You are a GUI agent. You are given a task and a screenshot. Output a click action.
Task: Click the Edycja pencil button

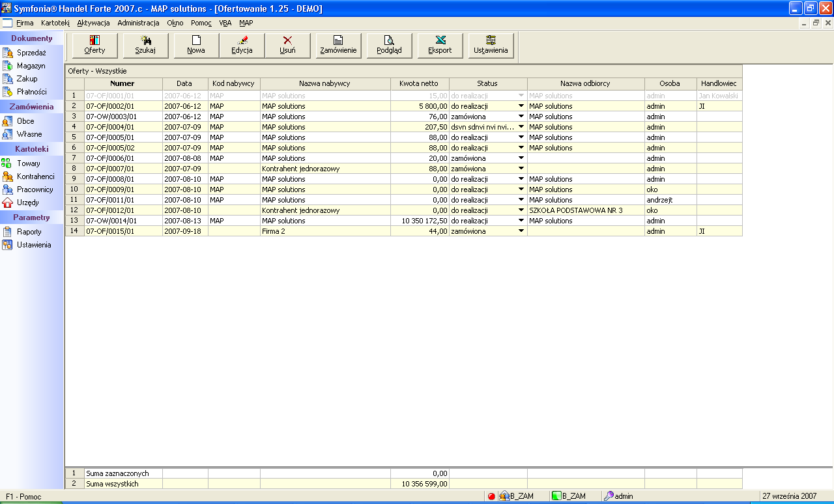(x=242, y=46)
